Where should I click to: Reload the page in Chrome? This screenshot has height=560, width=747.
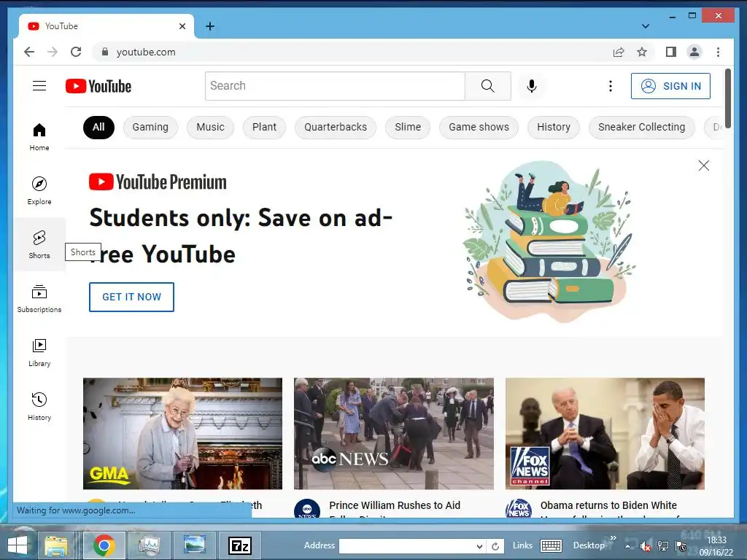pos(76,52)
